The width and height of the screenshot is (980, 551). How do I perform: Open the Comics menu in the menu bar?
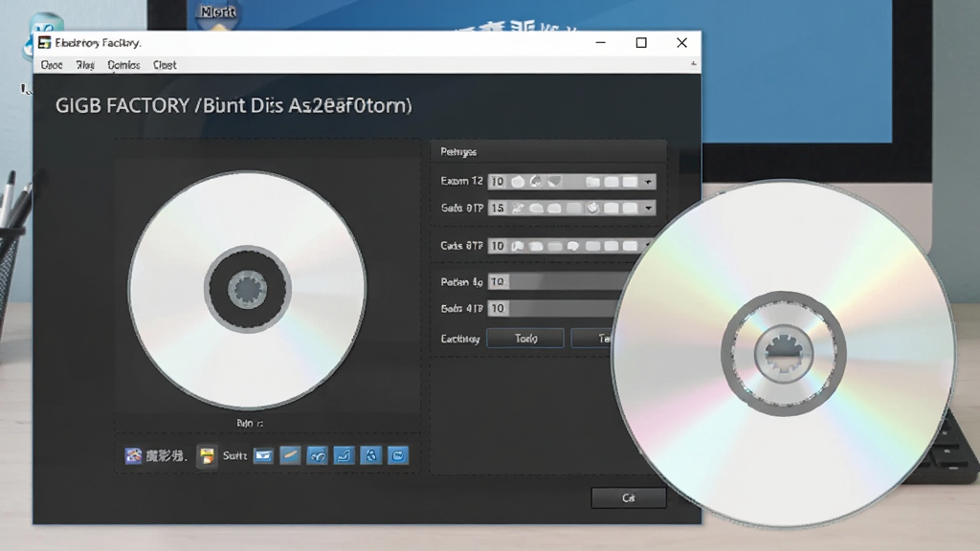tap(123, 65)
